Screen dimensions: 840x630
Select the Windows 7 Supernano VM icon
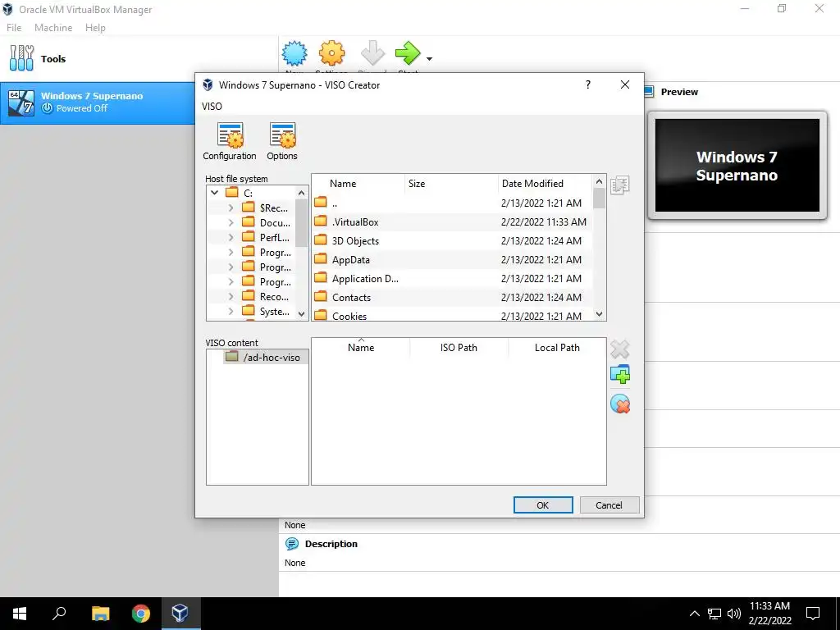click(21, 102)
